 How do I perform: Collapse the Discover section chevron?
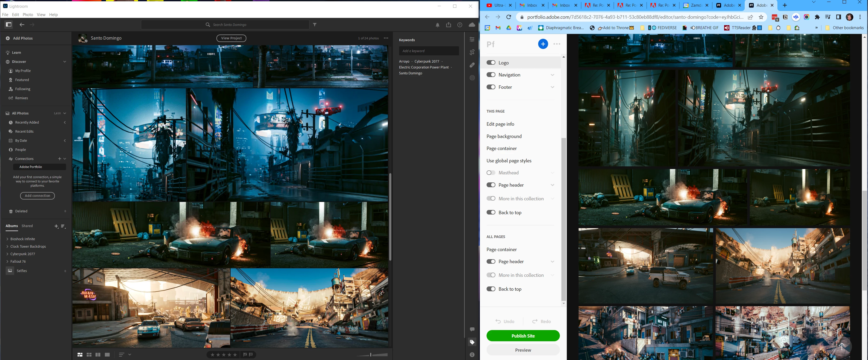pos(65,62)
